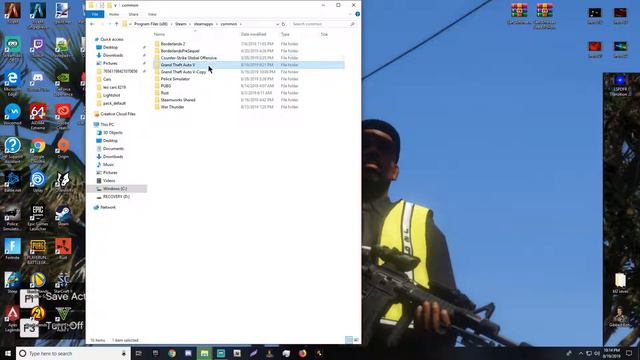
Task: Open Firefox from the taskbar
Action: point(302,353)
